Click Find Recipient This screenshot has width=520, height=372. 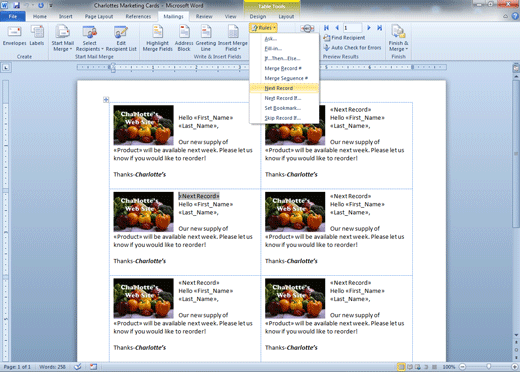(x=344, y=38)
